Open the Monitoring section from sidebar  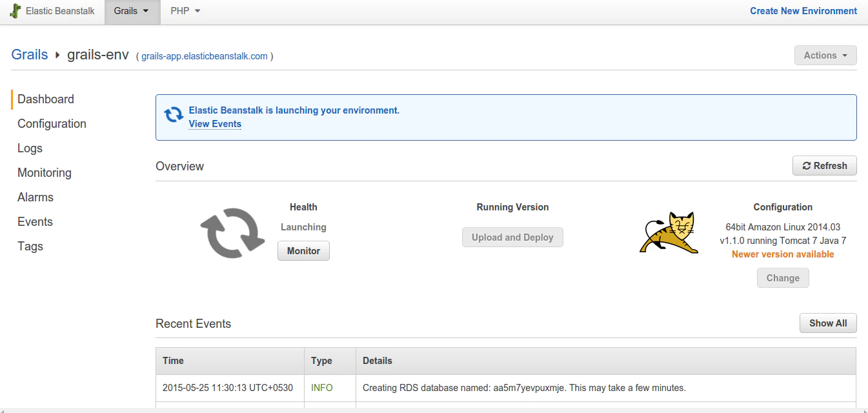(44, 172)
